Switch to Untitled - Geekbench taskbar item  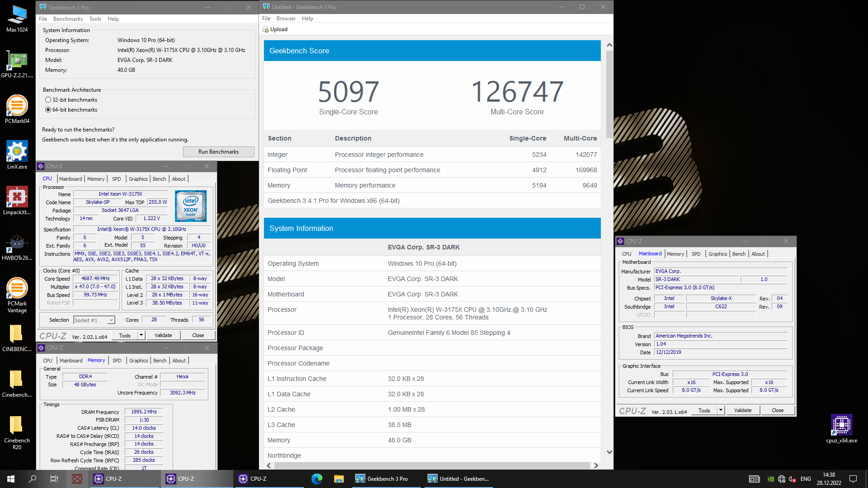(x=458, y=479)
